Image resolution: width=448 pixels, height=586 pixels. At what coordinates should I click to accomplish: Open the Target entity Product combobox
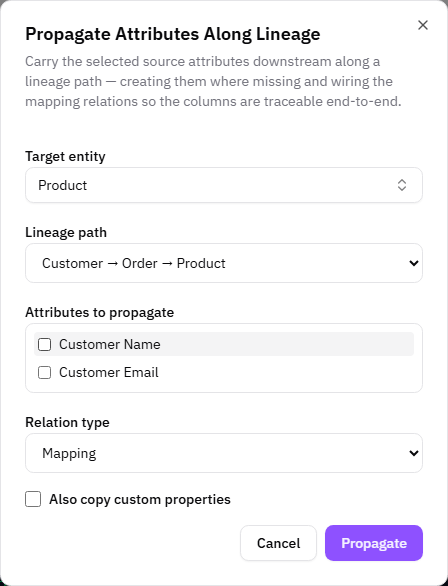click(x=224, y=185)
